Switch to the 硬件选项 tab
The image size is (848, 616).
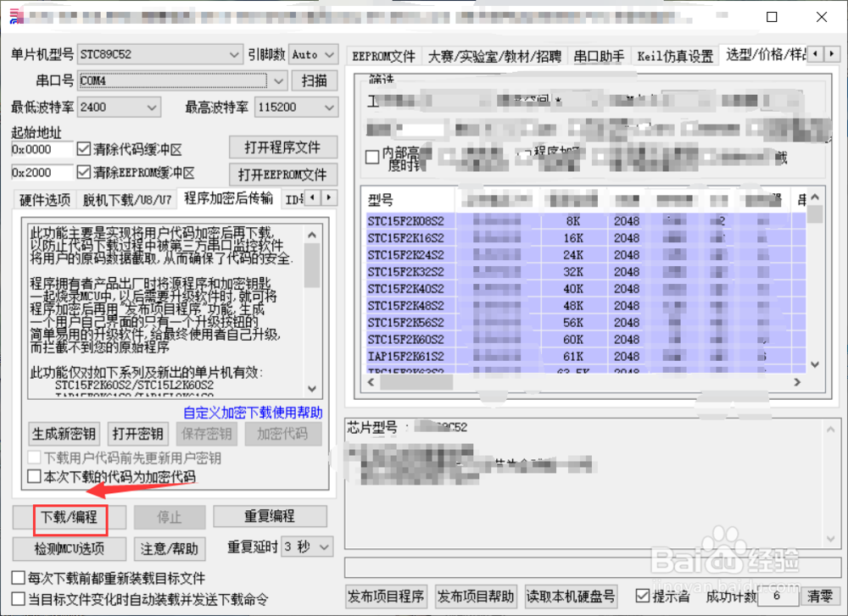tap(45, 200)
